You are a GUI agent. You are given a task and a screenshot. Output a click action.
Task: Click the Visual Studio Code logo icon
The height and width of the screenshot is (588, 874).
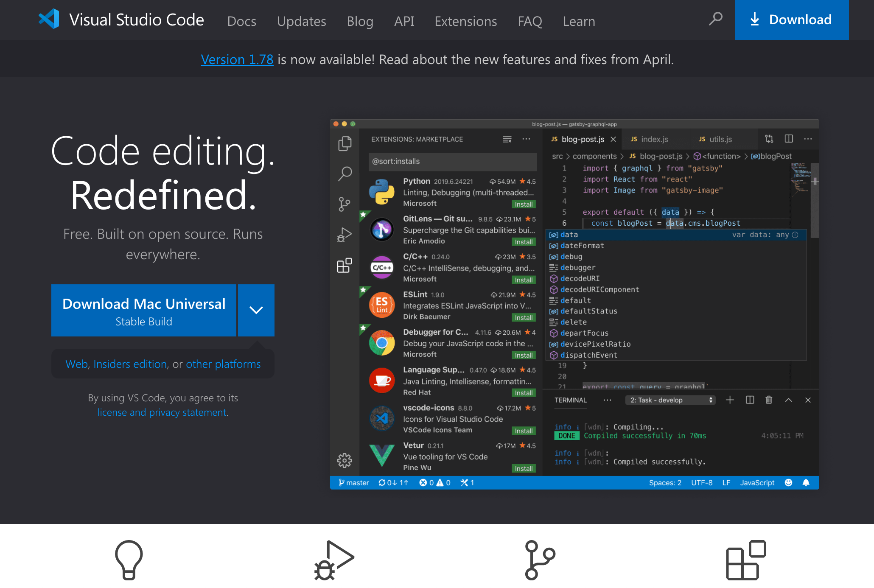(49, 19)
